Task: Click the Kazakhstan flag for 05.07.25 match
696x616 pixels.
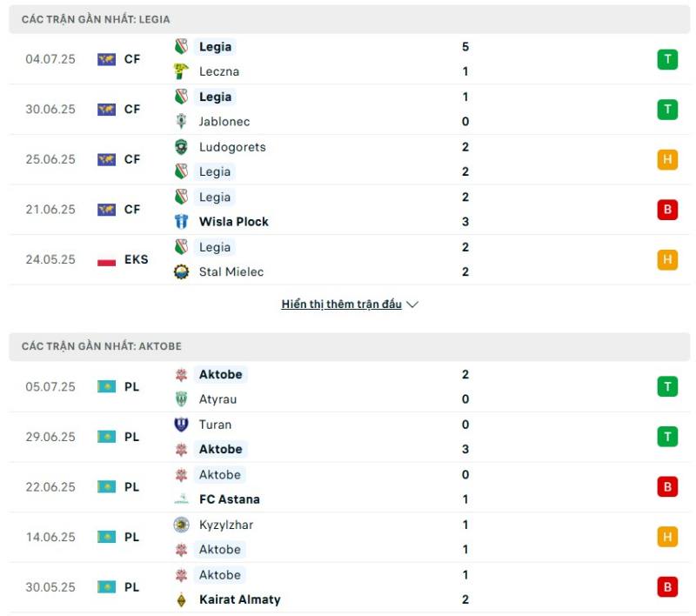Action: (106, 386)
